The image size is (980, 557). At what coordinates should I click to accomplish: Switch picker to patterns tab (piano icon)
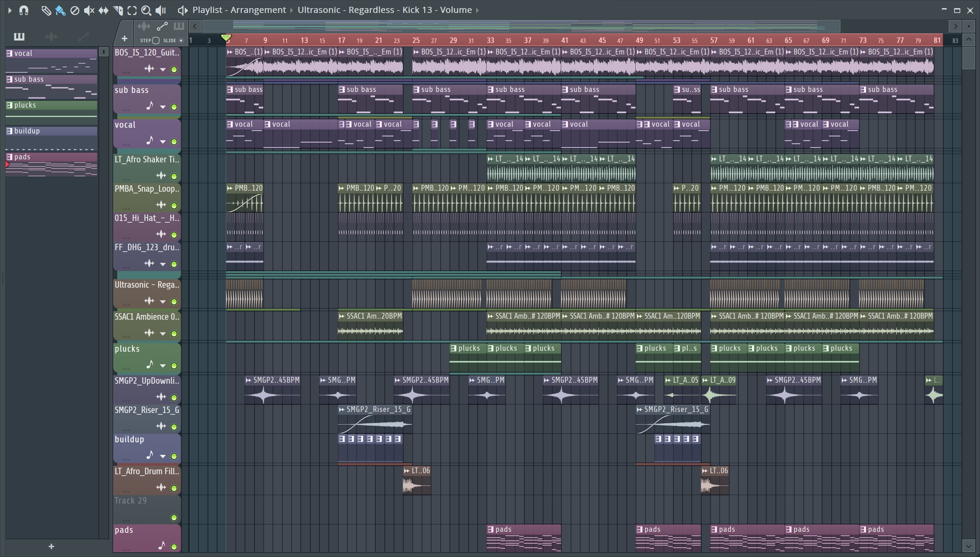(x=19, y=37)
